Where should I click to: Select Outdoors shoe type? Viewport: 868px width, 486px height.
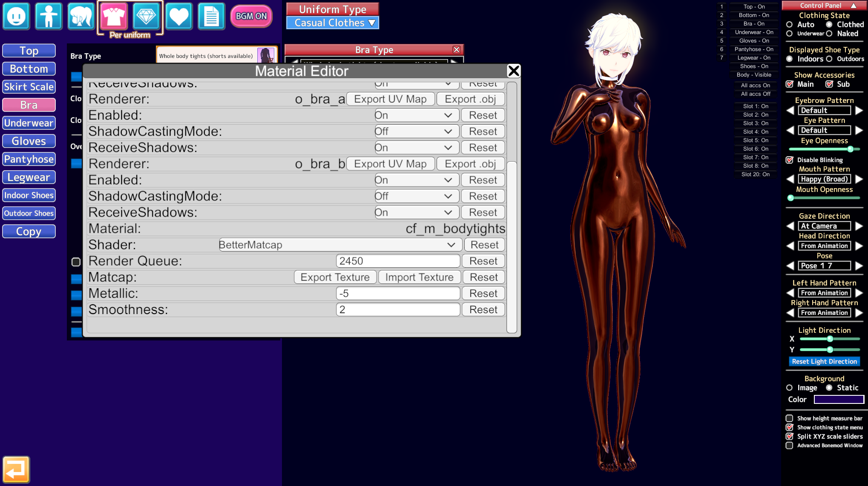click(829, 59)
